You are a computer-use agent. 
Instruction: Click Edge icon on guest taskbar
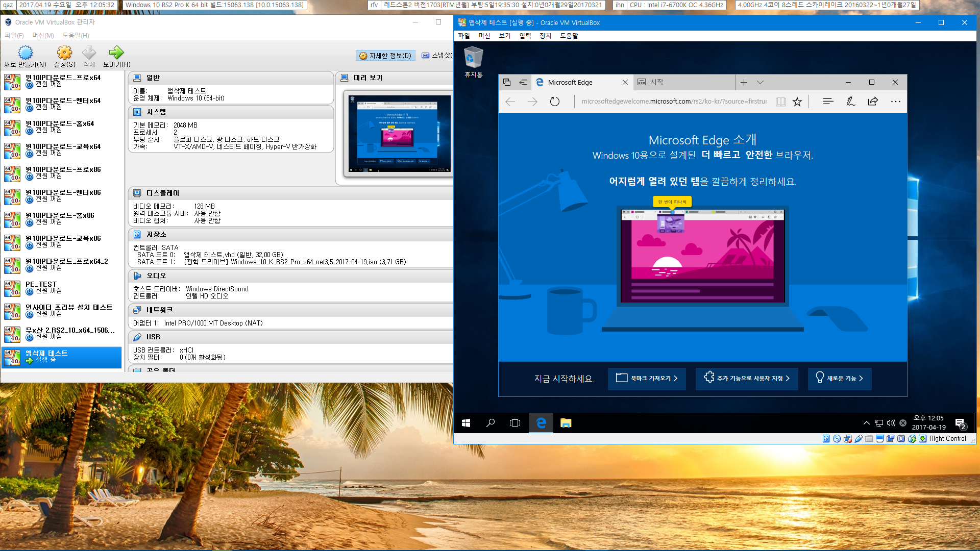click(541, 423)
